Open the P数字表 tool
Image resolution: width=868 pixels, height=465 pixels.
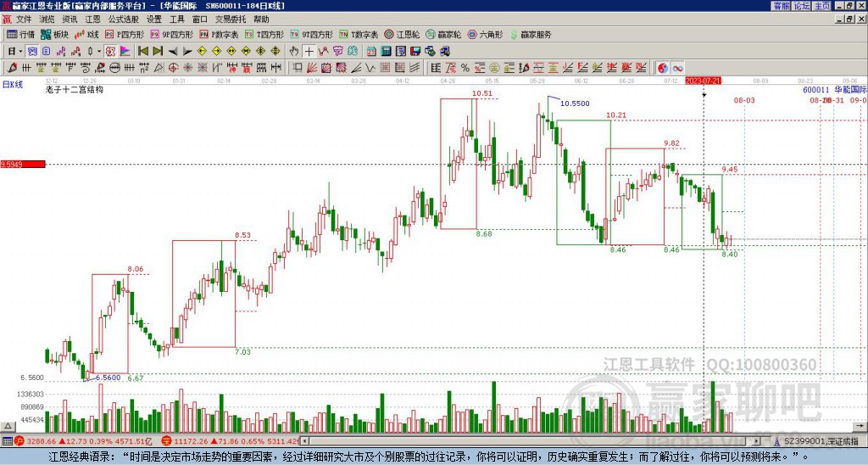(219, 34)
